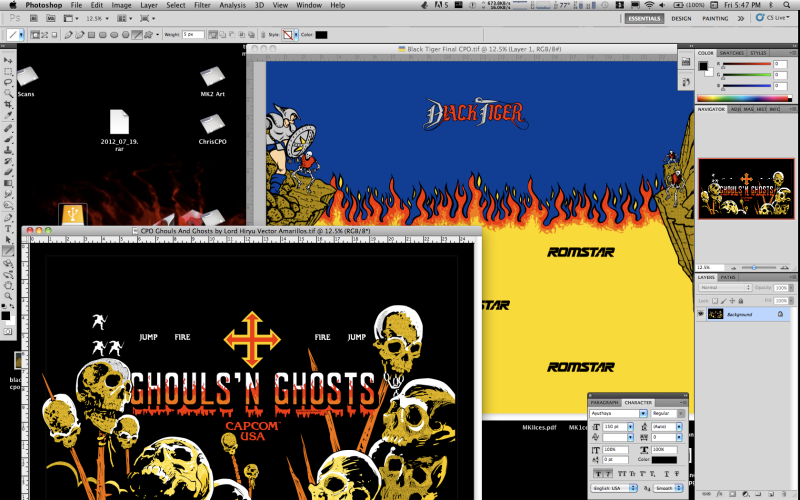Select the Quick Selection tool
800x500 pixels.
pyautogui.click(x=8, y=93)
